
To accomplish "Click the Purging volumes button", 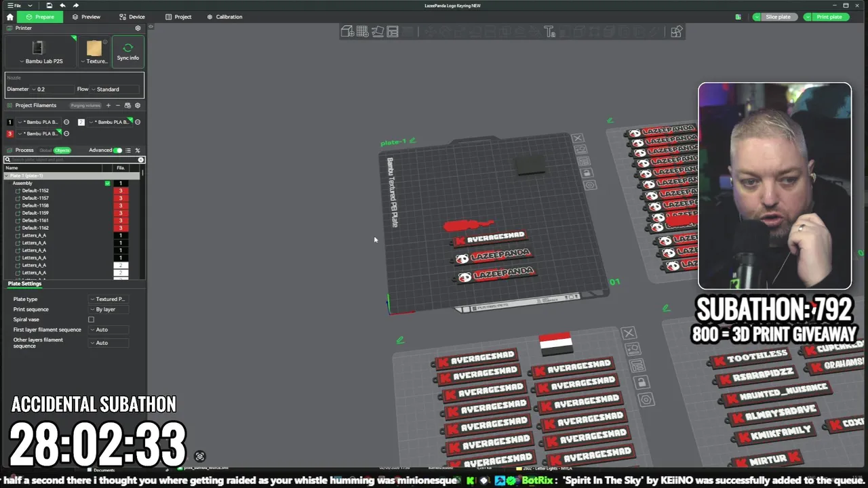I will pyautogui.click(x=85, y=105).
